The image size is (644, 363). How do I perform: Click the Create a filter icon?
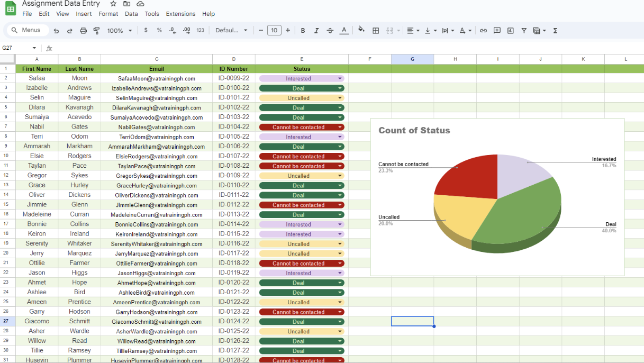(x=524, y=31)
